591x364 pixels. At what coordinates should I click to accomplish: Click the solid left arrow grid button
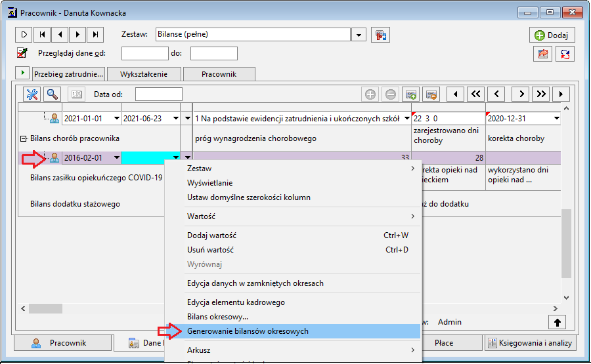tap(456, 94)
